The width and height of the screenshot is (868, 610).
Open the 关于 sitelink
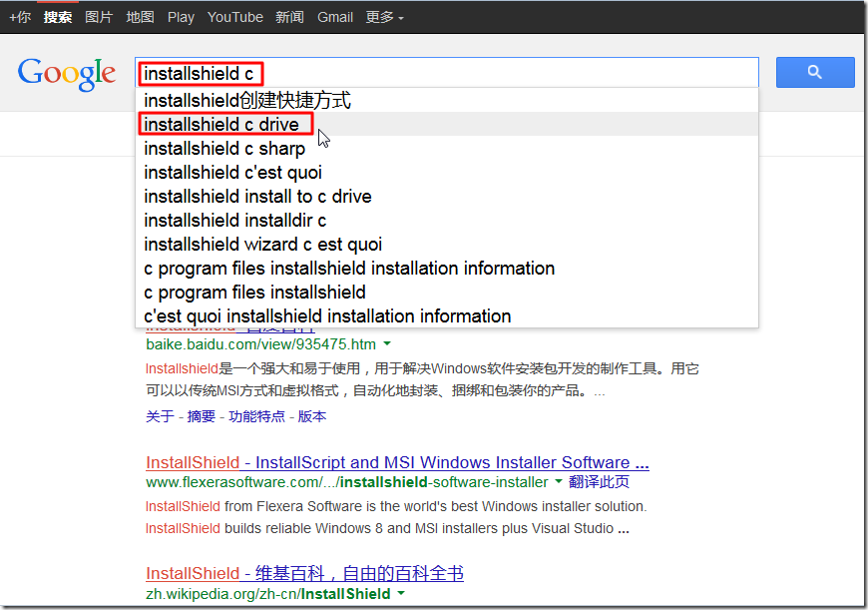[160, 416]
